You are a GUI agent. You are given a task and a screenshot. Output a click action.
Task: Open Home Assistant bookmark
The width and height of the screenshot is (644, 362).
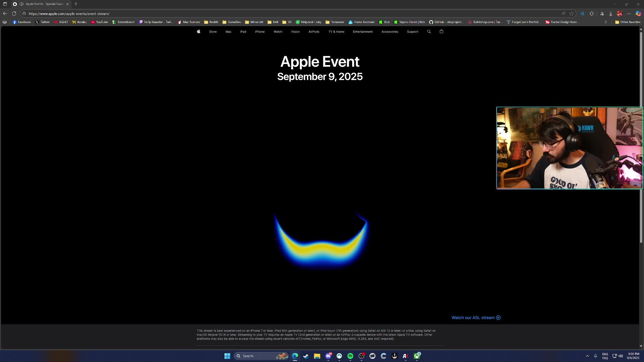point(362,22)
